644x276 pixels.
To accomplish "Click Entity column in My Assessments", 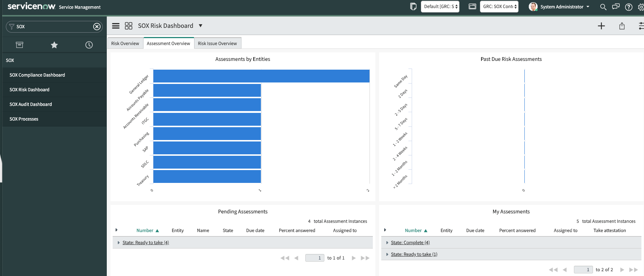I will pos(447,231).
